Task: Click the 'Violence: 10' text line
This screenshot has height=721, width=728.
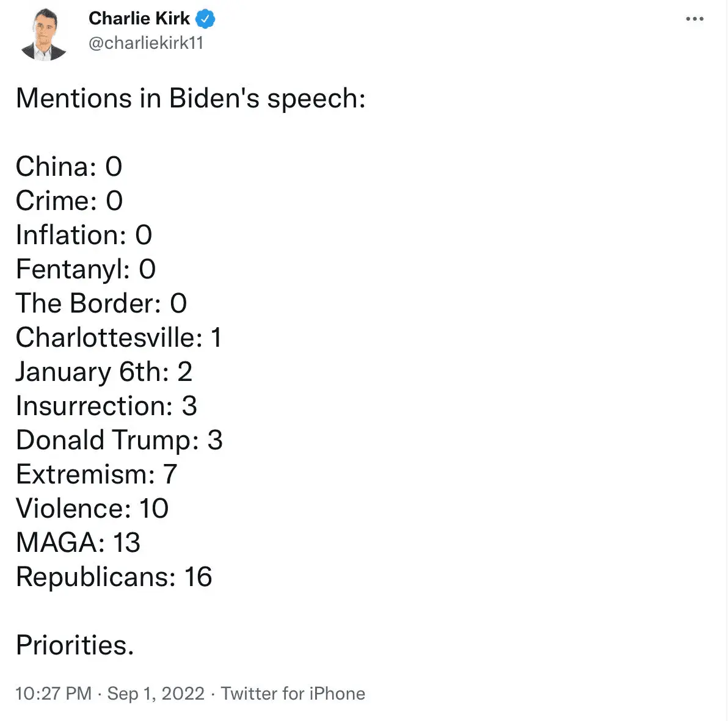Action: point(92,509)
